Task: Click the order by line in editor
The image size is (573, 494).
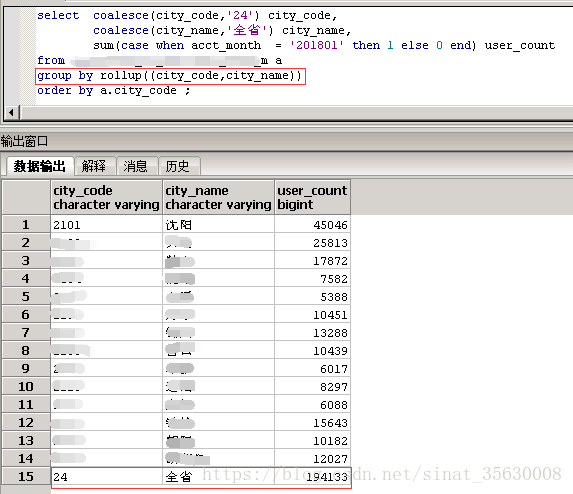Action: (114, 90)
